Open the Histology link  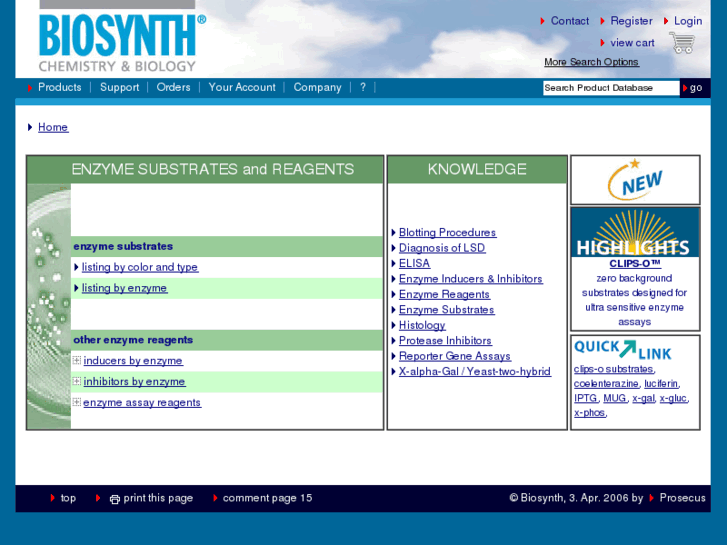(x=422, y=325)
